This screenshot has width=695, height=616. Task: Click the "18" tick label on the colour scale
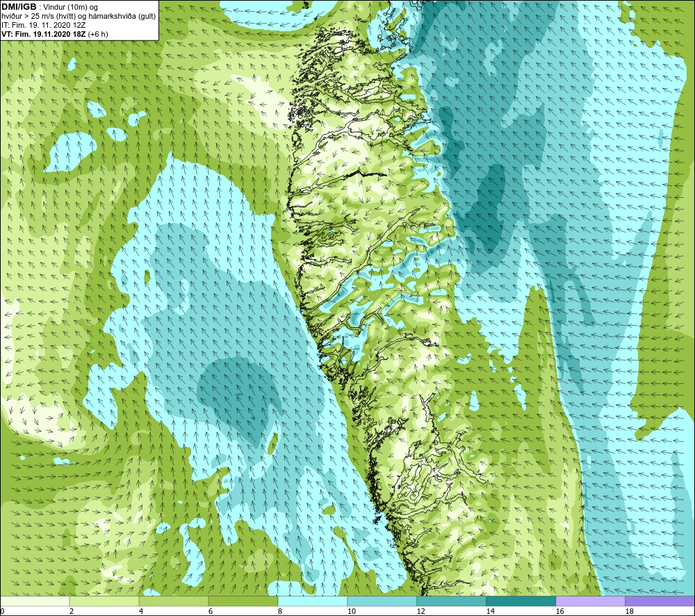click(x=629, y=611)
